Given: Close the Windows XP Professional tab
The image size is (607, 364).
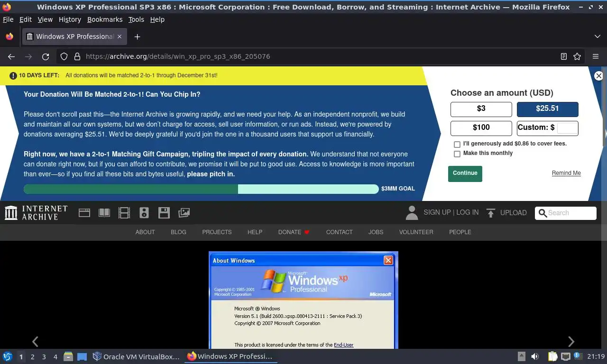Looking at the screenshot, I should [x=120, y=36].
